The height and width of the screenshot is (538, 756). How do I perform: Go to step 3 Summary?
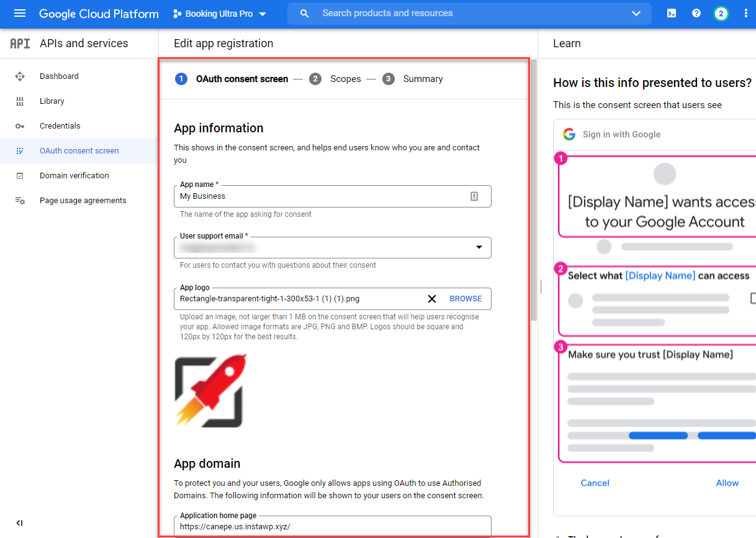tap(413, 79)
